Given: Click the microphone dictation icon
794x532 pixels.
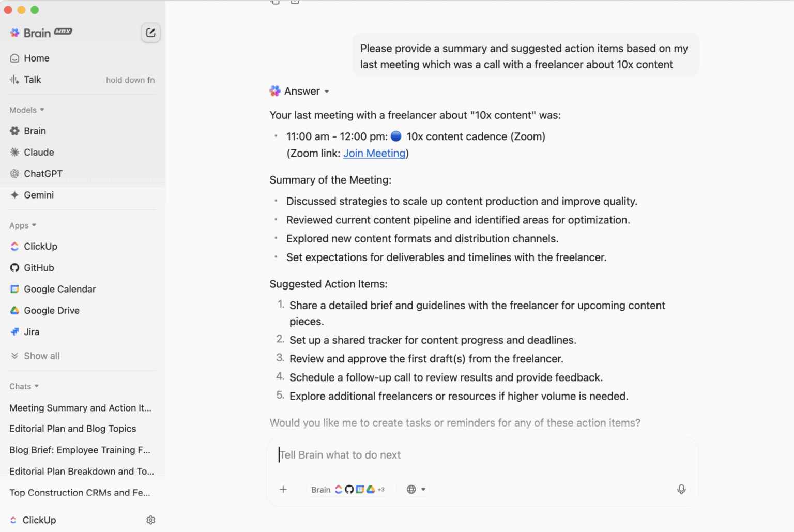Looking at the screenshot, I should pos(681,489).
